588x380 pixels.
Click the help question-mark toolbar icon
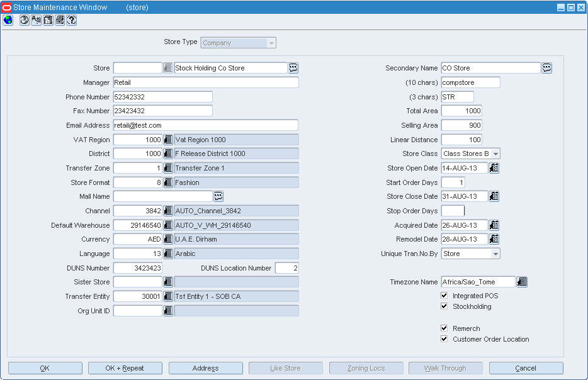(72, 20)
